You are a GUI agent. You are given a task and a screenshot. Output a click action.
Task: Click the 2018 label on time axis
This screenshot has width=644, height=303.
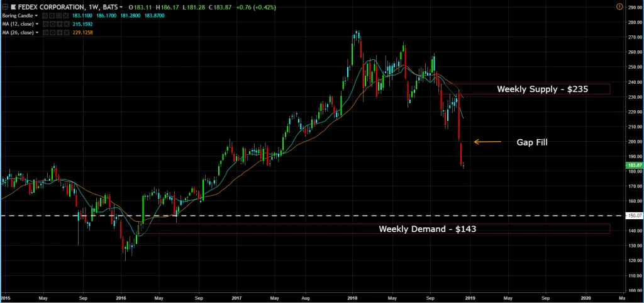click(x=352, y=298)
